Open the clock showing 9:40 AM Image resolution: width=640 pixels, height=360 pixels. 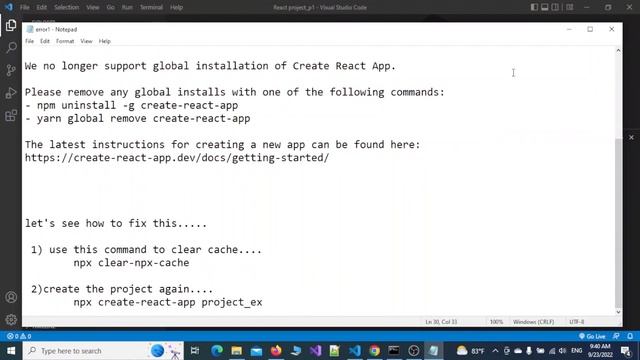tap(600, 351)
